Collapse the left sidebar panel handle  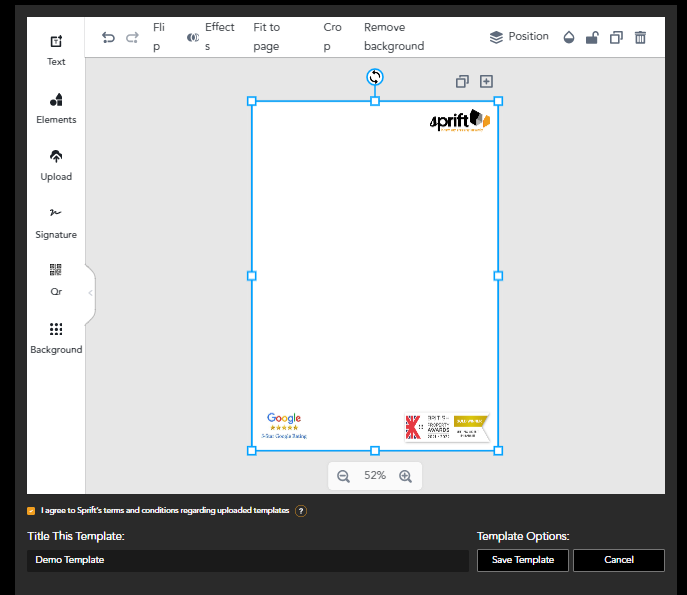click(x=90, y=293)
